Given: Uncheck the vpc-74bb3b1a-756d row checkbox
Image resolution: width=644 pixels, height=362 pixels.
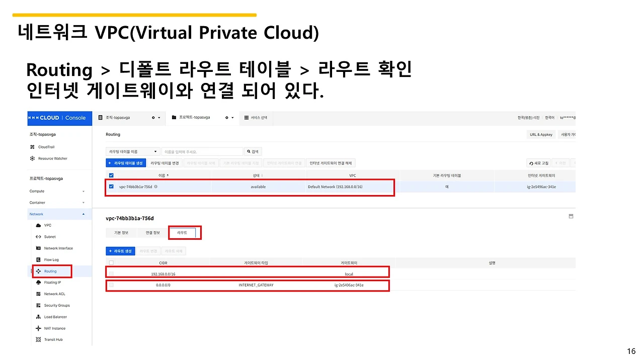Looking at the screenshot, I should pos(111,187).
